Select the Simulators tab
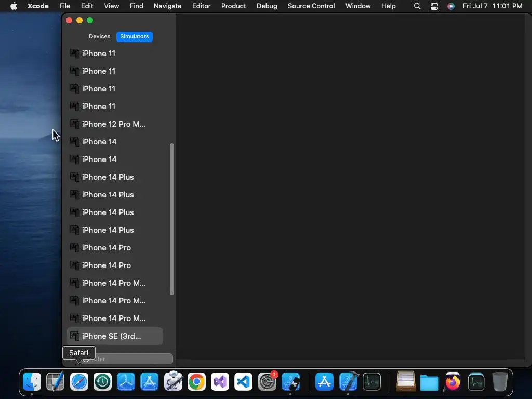This screenshot has width=532, height=399. coord(135,36)
